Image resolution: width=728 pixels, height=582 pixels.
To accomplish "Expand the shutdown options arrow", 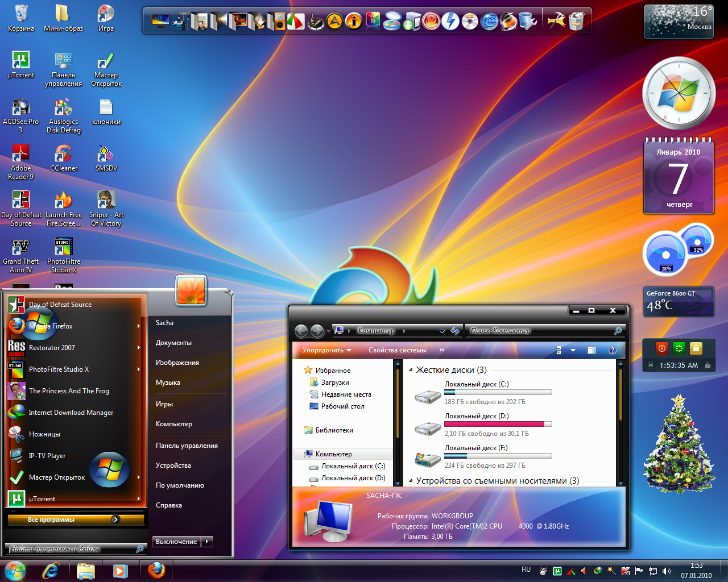I will (x=208, y=542).
